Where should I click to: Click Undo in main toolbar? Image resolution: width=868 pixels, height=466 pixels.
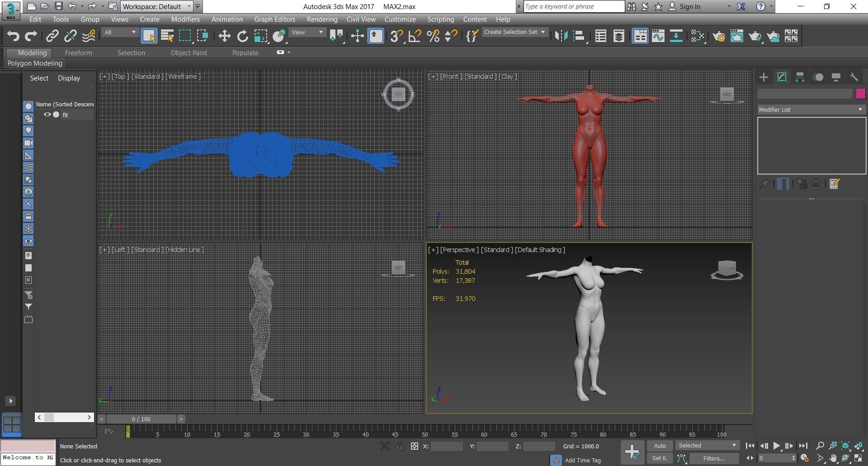(x=13, y=36)
